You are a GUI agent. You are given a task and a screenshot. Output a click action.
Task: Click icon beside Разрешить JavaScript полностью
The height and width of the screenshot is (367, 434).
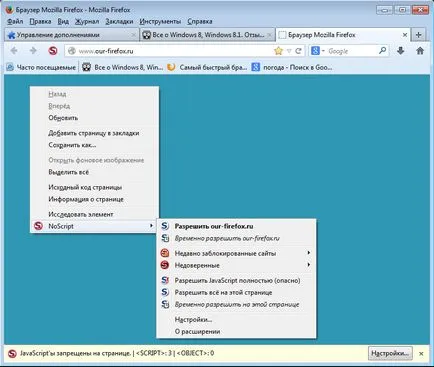(165, 280)
